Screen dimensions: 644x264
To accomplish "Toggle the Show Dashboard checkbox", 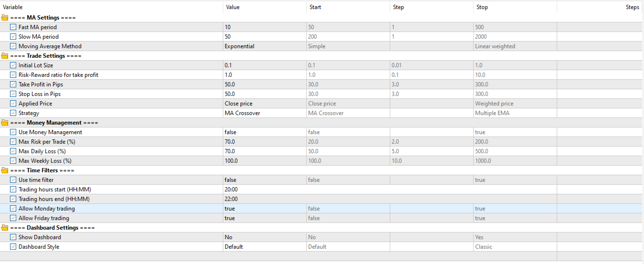I will coord(13,237).
